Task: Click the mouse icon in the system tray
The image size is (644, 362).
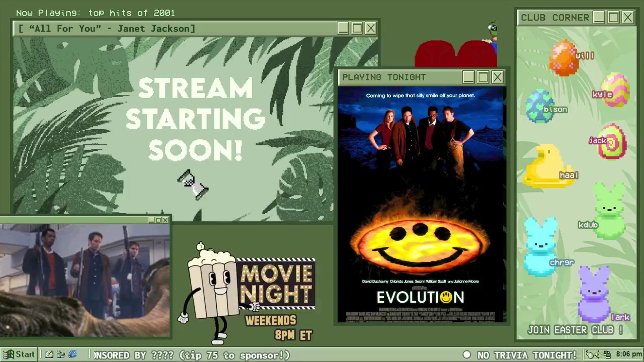Action: (x=589, y=354)
